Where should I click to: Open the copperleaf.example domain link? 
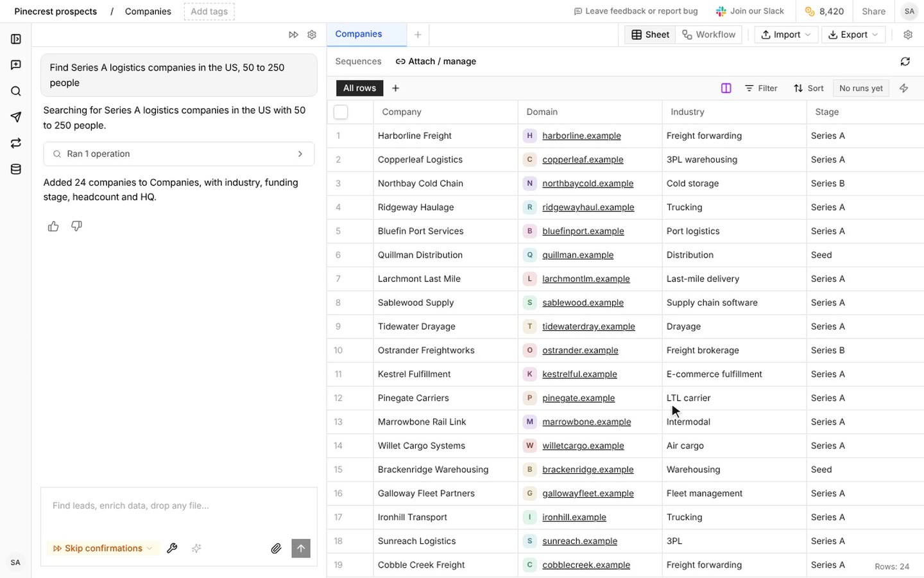pyautogui.click(x=583, y=159)
